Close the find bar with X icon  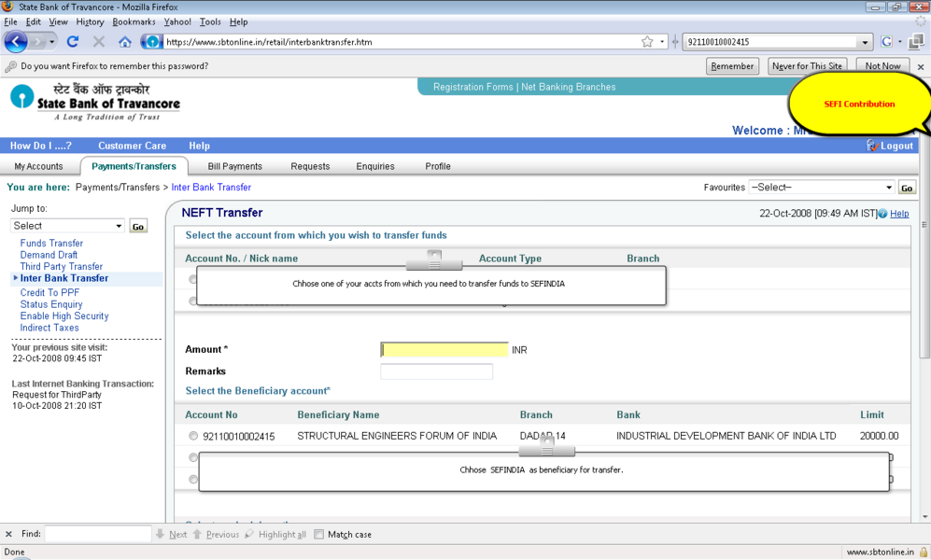[x=9, y=535]
